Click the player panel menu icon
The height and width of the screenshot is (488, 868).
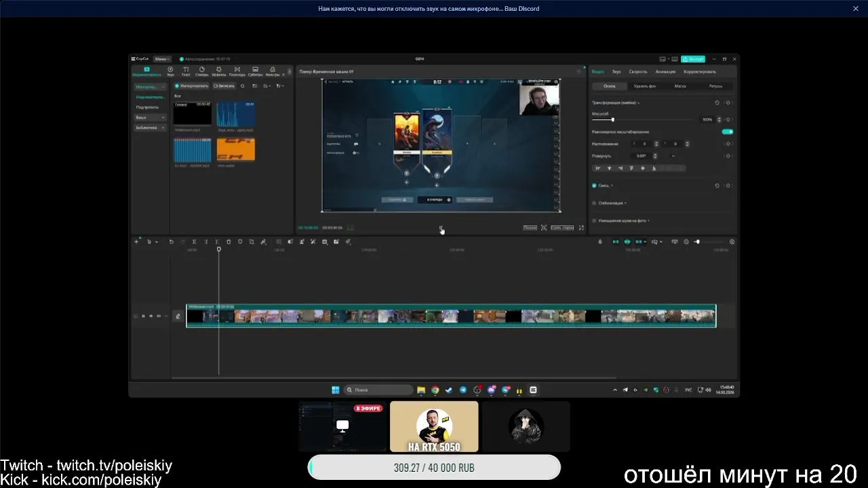[579, 71]
